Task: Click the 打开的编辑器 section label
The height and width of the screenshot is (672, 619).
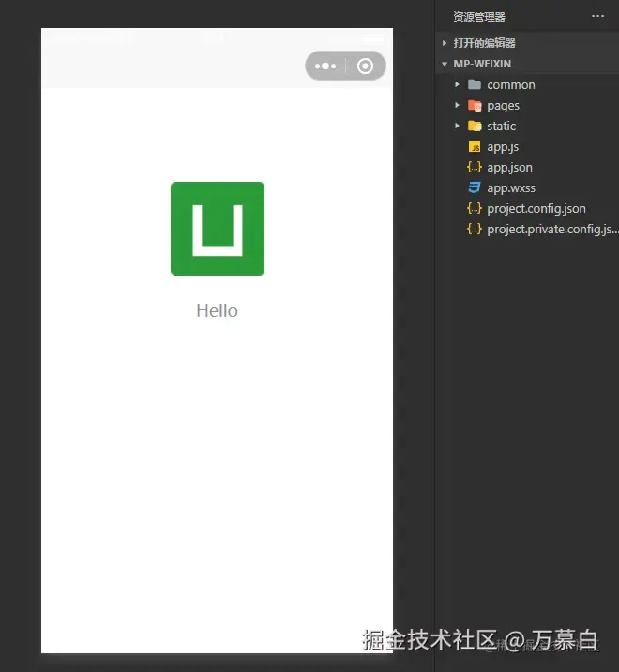Action: coord(484,43)
